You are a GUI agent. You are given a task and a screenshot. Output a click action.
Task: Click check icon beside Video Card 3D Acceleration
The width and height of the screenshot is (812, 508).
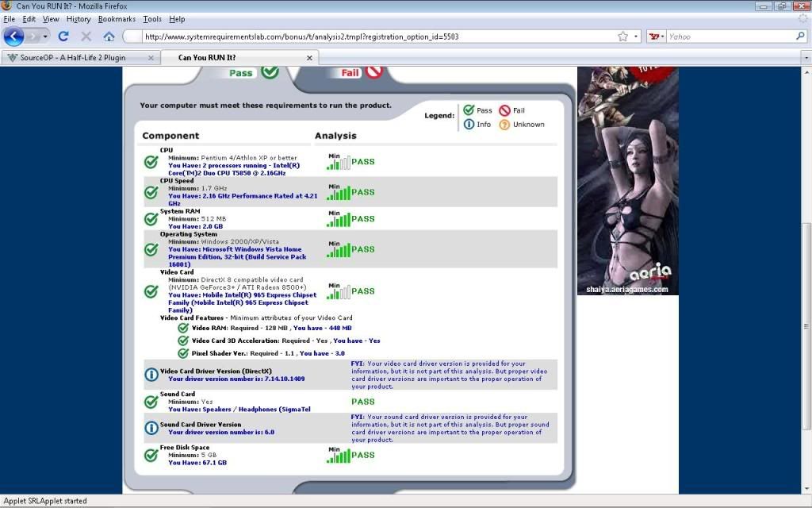click(183, 341)
